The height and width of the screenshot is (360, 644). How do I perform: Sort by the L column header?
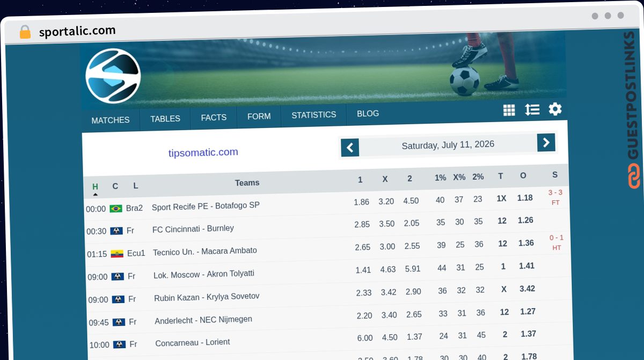(135, 185)
